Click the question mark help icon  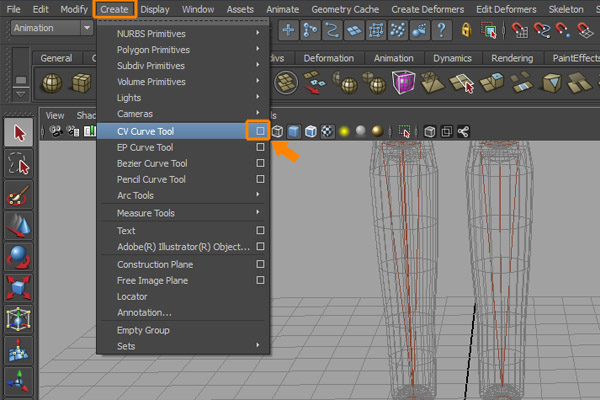[443, 30]
